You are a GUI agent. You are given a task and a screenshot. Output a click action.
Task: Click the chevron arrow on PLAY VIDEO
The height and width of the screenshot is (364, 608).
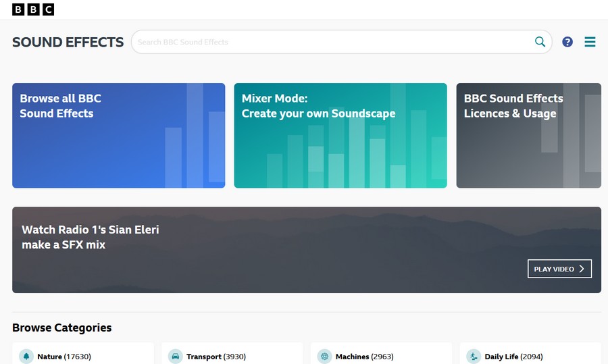coord(582,269)
